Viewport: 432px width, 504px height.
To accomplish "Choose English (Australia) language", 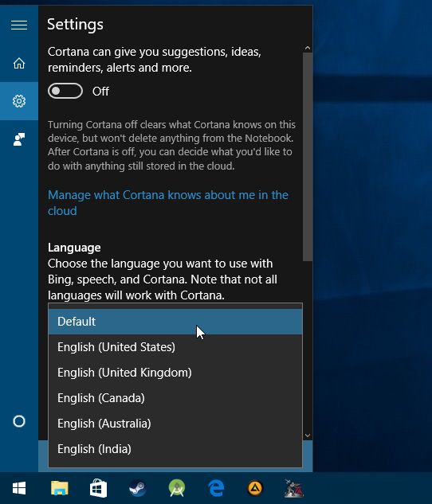I will point(175,424).
